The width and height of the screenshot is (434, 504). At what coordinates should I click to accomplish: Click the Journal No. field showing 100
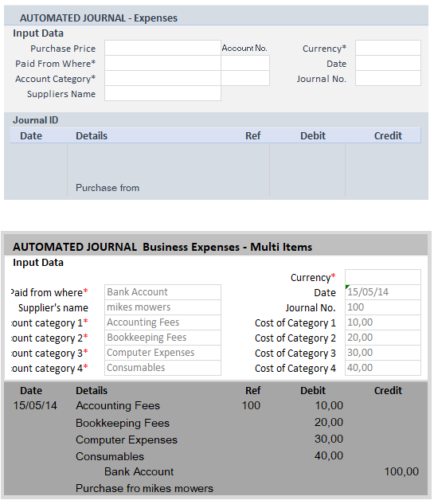click(383, 307)
